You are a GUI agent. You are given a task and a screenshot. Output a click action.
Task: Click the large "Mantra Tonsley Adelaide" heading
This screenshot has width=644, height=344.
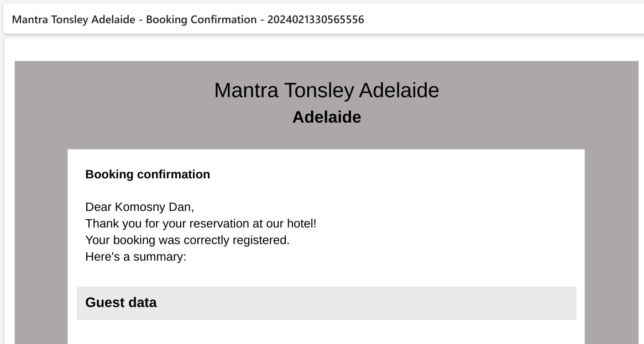(327, 90)
